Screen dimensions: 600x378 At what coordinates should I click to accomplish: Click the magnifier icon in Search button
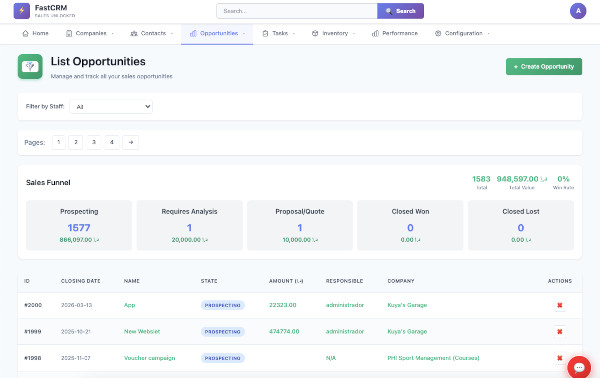pyautogui.click(x=389, y=11)
